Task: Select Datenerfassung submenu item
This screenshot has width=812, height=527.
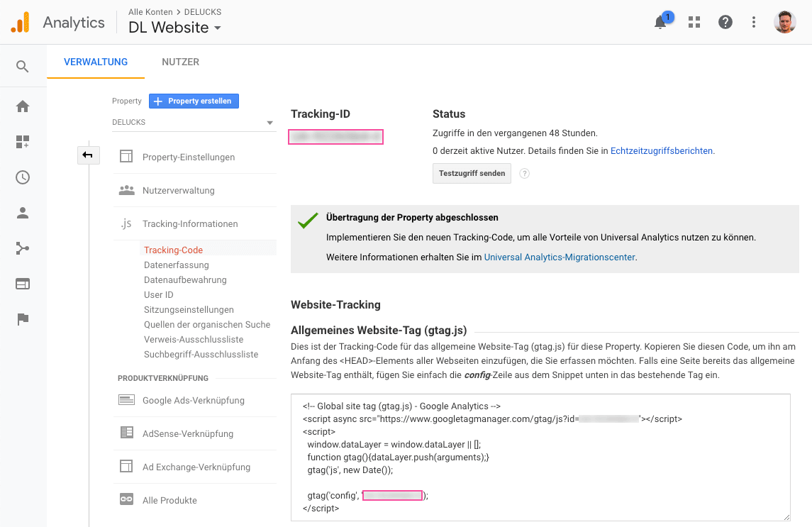Action: 176,265
